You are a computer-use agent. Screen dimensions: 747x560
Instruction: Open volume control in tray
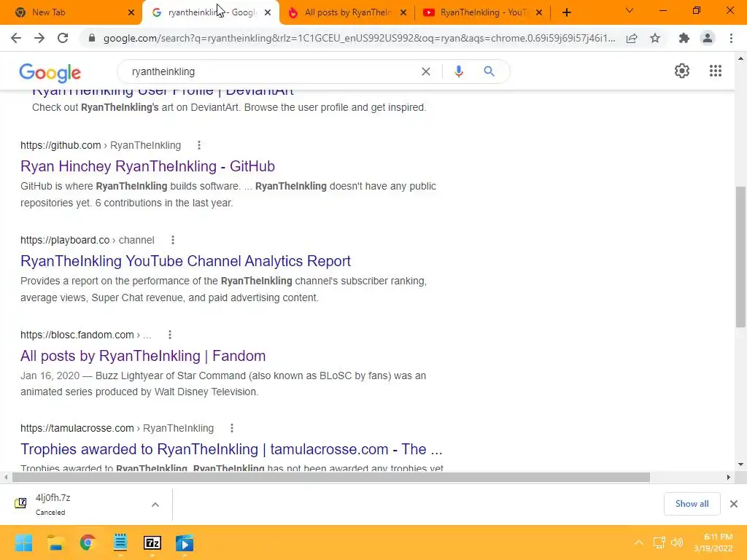coord(677,542)
